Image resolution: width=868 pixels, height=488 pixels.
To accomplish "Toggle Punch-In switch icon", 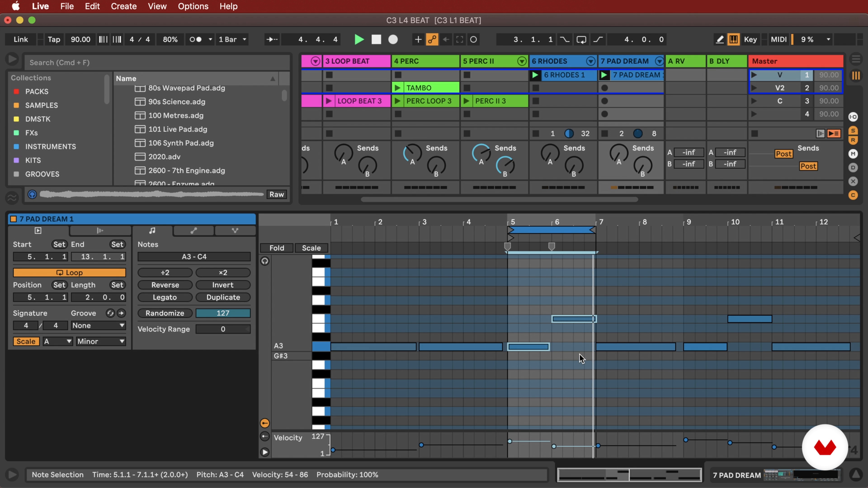I will 564,39.
